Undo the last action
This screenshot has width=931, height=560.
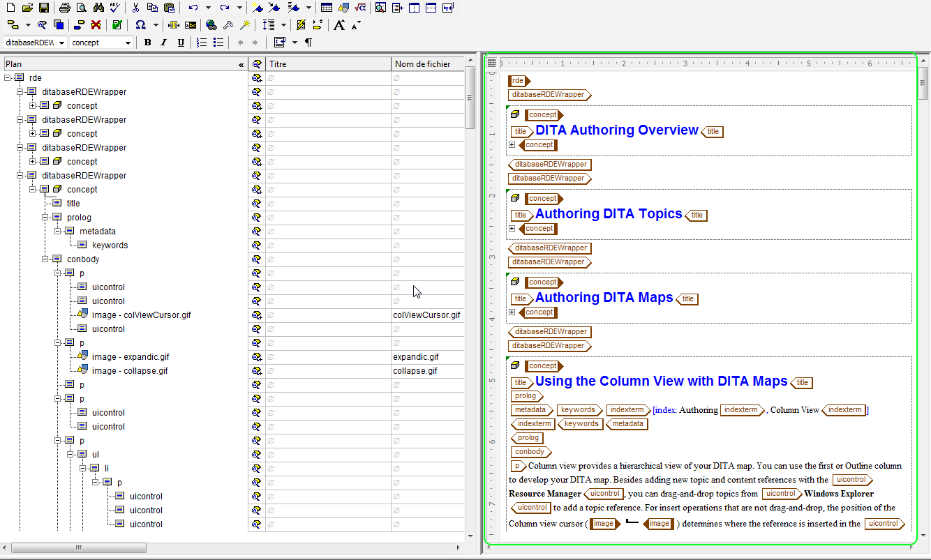(193, 8)
